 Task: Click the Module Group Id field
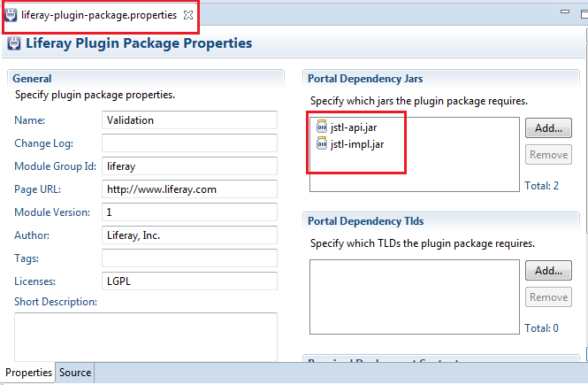(189, 166)
